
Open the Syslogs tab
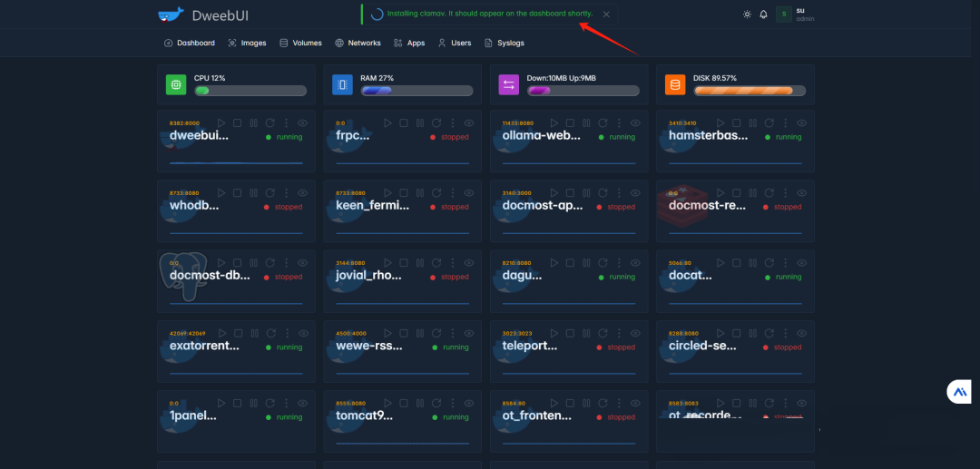(505, 43)
